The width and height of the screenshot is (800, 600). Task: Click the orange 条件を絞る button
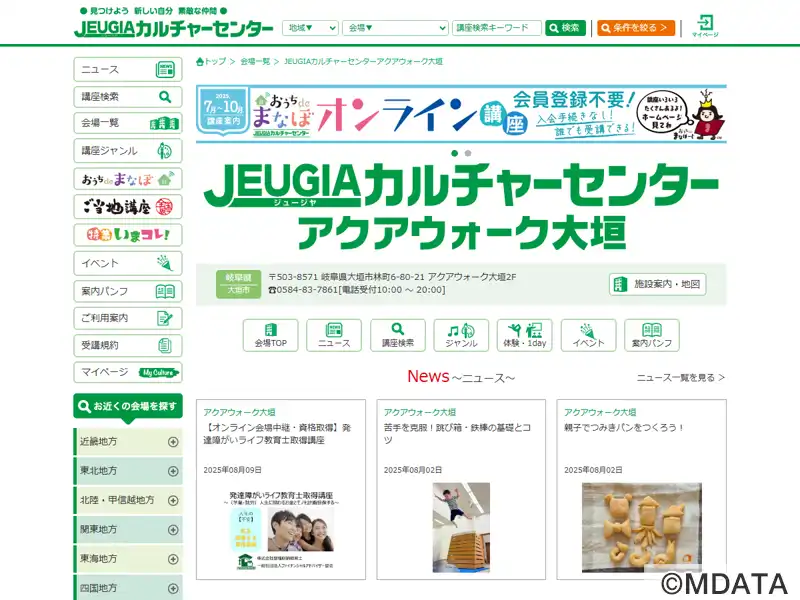point(636,28)
